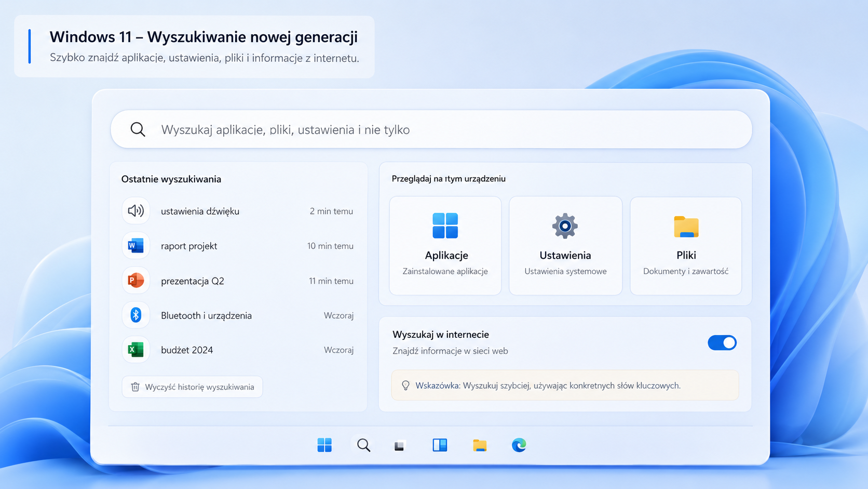
Task: Open the Word icon beside raport projekt
Action: [x=136, y=245]
